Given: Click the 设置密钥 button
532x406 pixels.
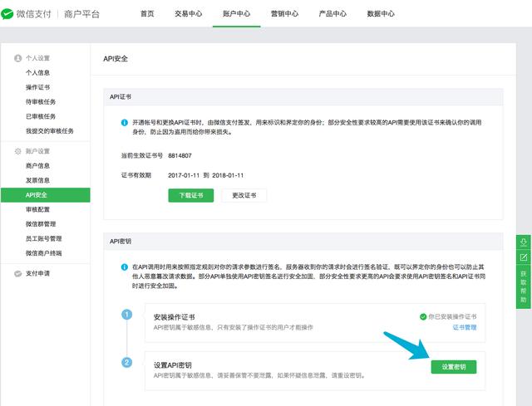Looking at the screenshot, I should pyautogui.click(x=454, y=367).
